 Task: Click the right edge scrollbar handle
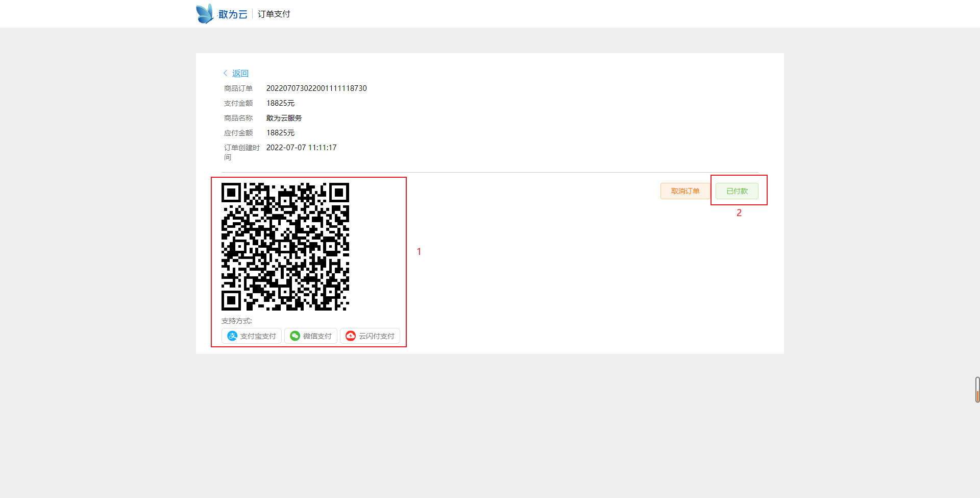(x=977, y=390)
